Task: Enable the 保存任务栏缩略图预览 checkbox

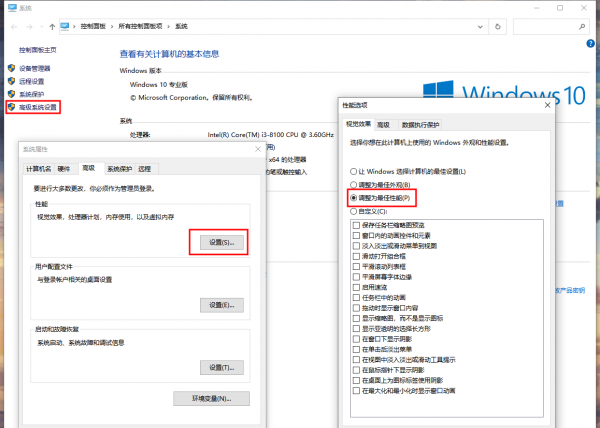Action: coord(356,225)
